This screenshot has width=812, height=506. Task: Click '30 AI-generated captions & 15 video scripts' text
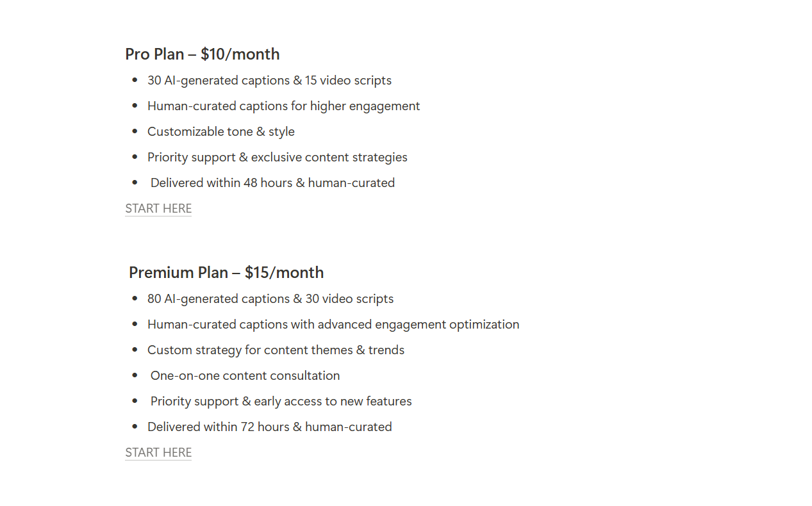[x=269, y=81]
